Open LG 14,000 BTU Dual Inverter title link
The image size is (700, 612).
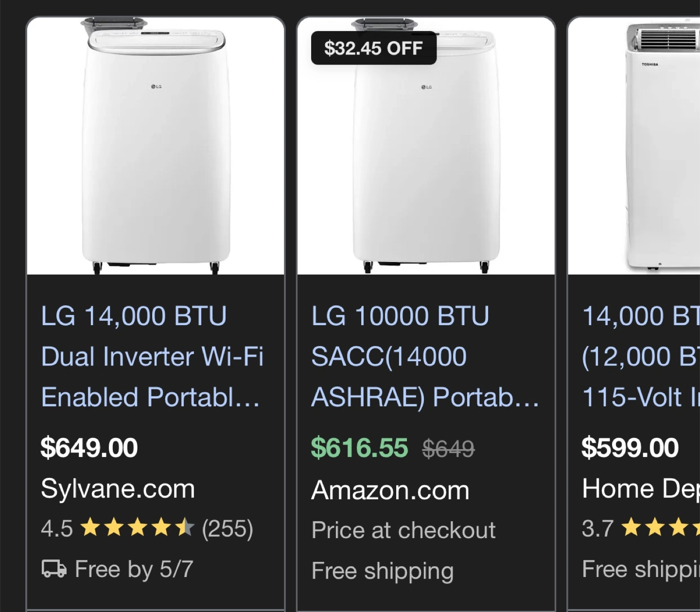[x=152, y=356]
